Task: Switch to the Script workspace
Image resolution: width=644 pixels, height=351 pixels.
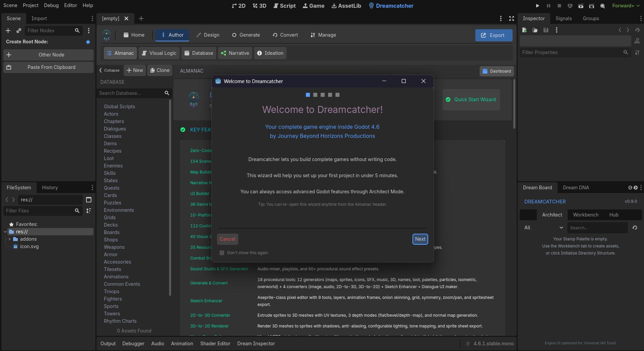Action: [284, 6]
